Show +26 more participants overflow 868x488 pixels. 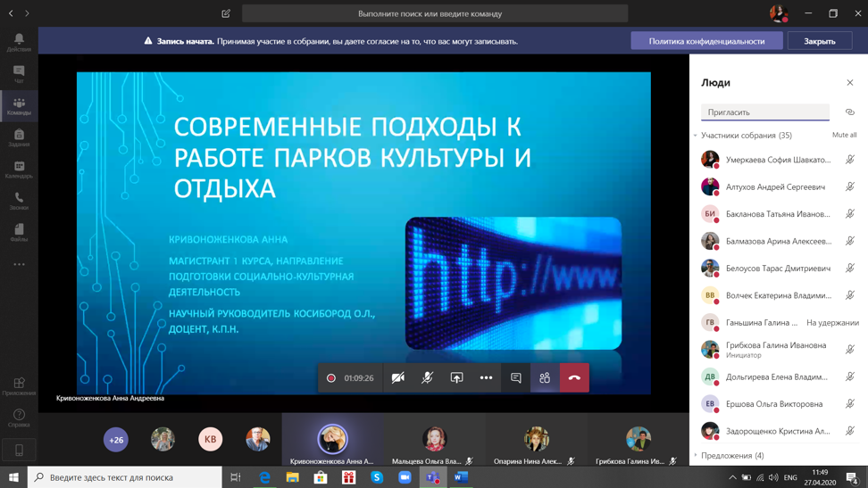click(116, 440)
